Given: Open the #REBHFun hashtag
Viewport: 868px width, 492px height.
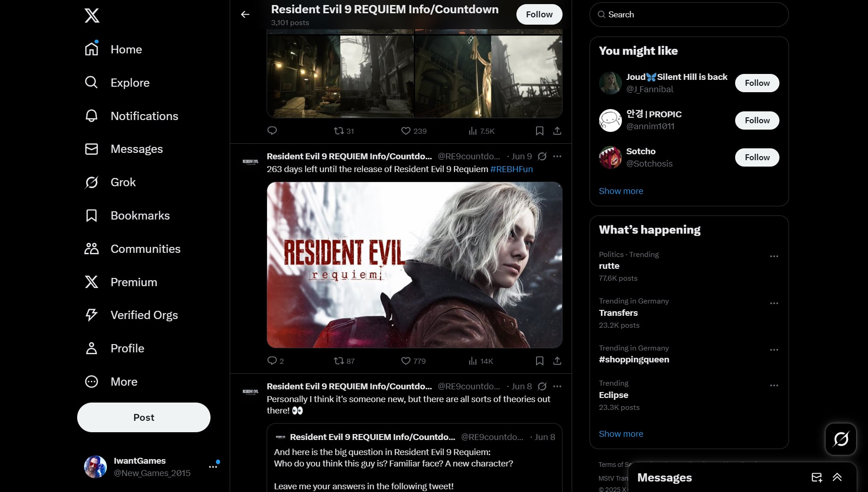Looking at the screenshot, I should click(511, 169).
